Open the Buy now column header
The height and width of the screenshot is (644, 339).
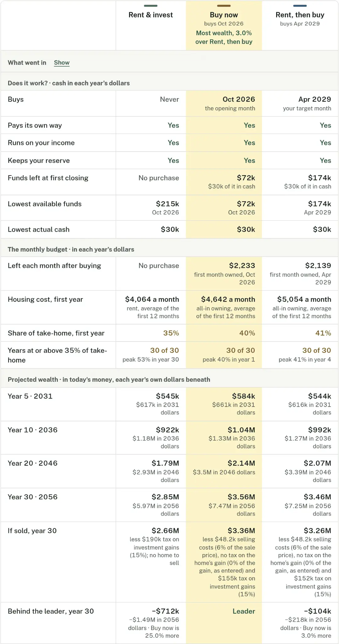click(x=224, y=15)
